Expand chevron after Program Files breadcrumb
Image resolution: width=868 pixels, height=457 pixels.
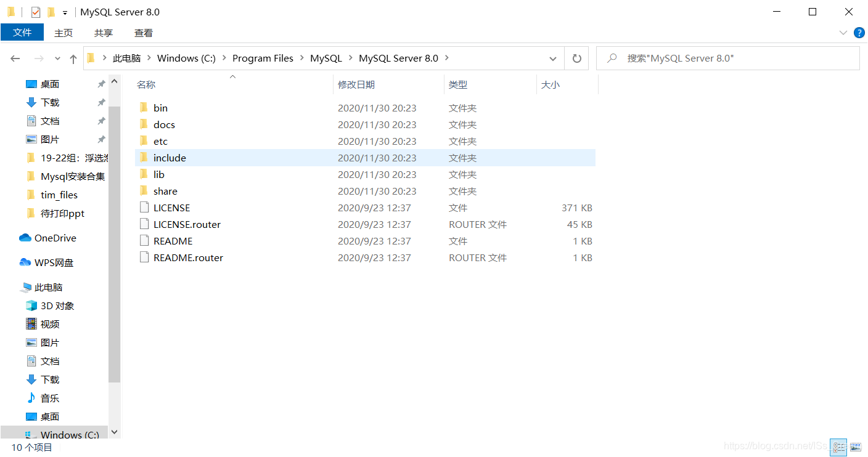(302, 59)
